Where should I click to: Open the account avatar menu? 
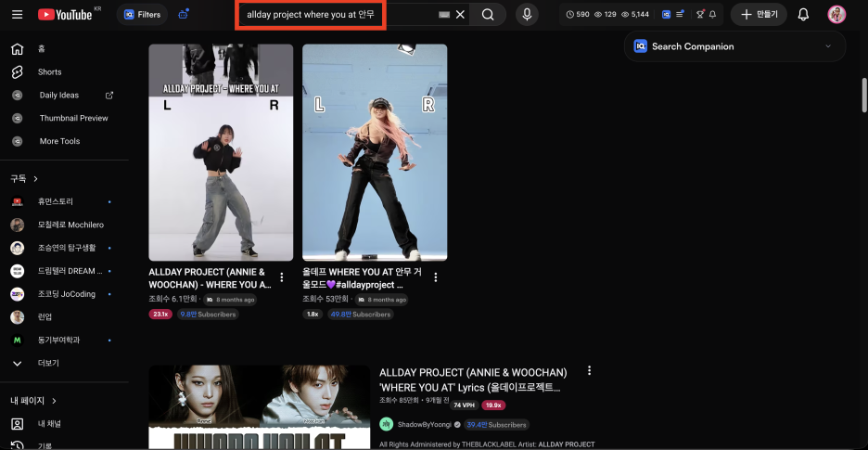tap(836, 15)
